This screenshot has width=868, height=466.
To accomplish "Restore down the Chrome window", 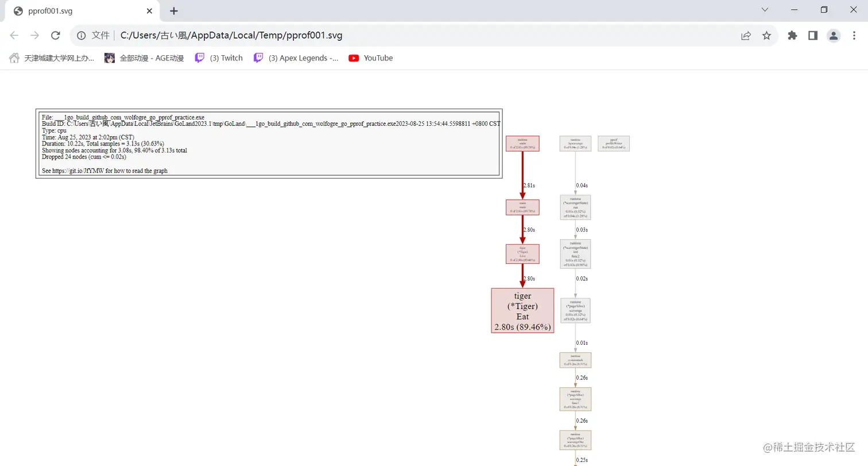I will (824, 10).
